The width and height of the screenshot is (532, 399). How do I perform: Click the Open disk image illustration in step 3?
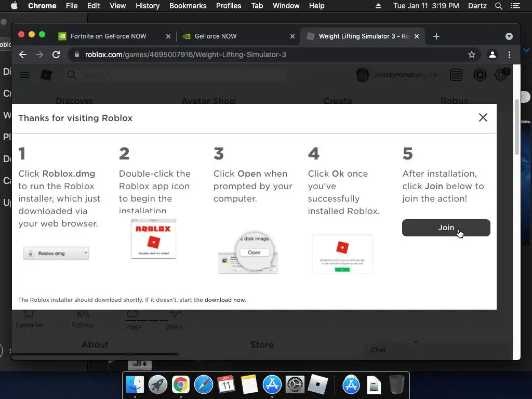pos(248,252)
